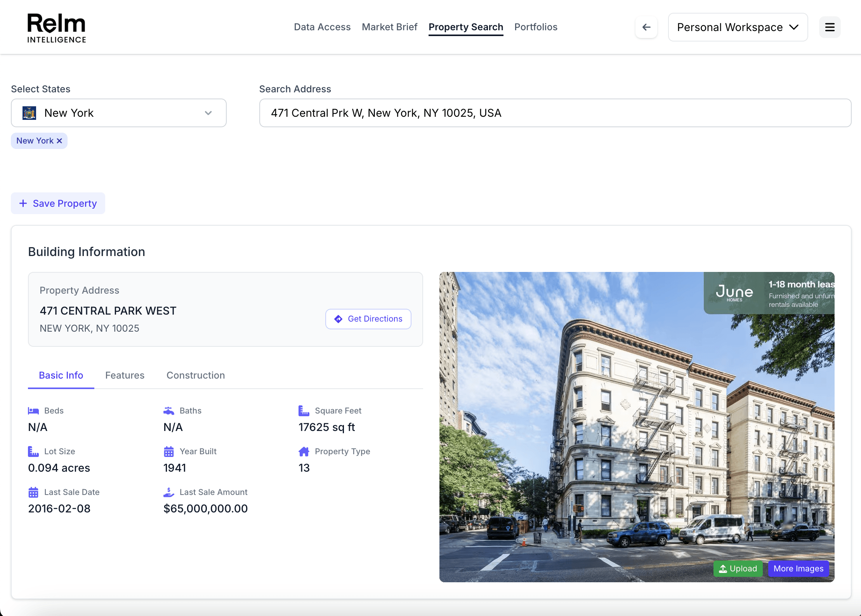The width and height of the screenshot is (861, 616).
Task: Click the green Upload image button
Action: point(738,569)
